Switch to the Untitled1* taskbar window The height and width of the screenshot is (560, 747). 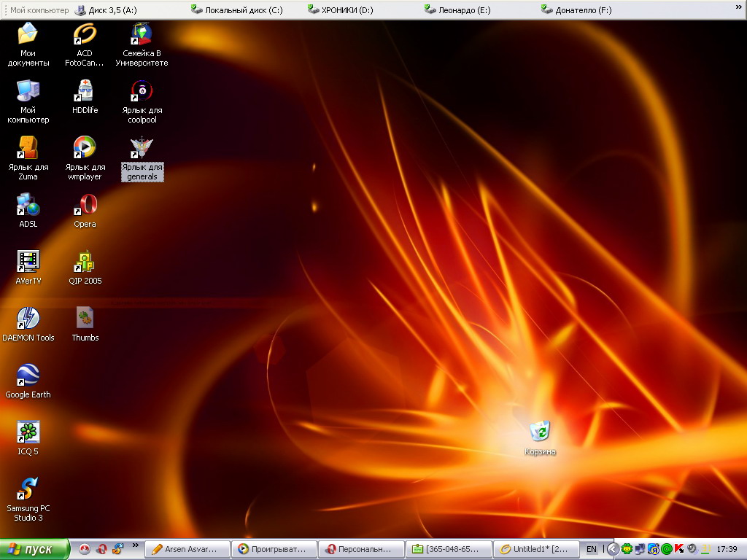pyautogui.click(x=536, y=549)
